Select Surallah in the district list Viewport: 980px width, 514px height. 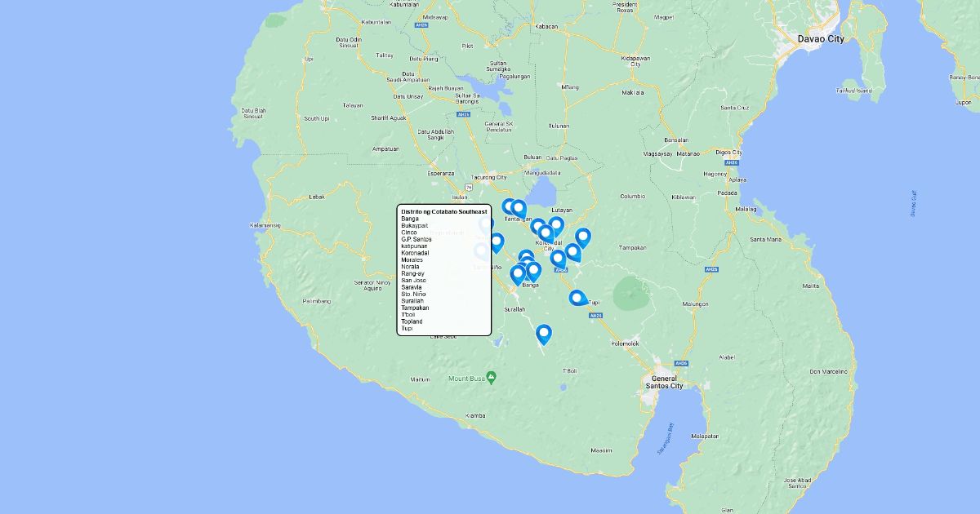tap(412, 301)
